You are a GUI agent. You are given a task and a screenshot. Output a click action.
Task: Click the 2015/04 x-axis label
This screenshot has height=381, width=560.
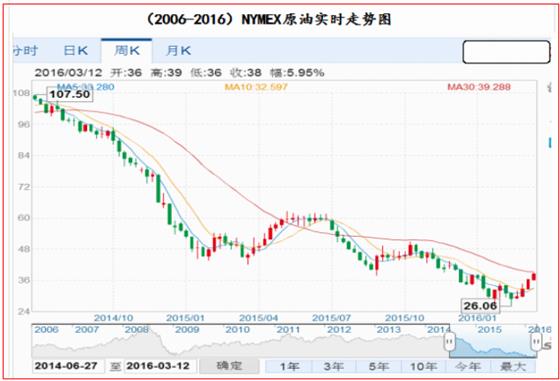click(258, 318)
